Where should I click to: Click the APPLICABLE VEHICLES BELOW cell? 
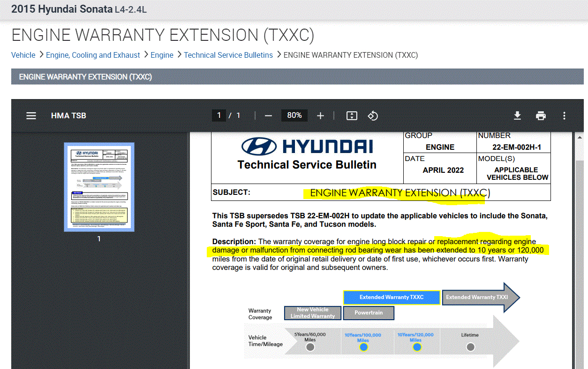coord(516,174)
